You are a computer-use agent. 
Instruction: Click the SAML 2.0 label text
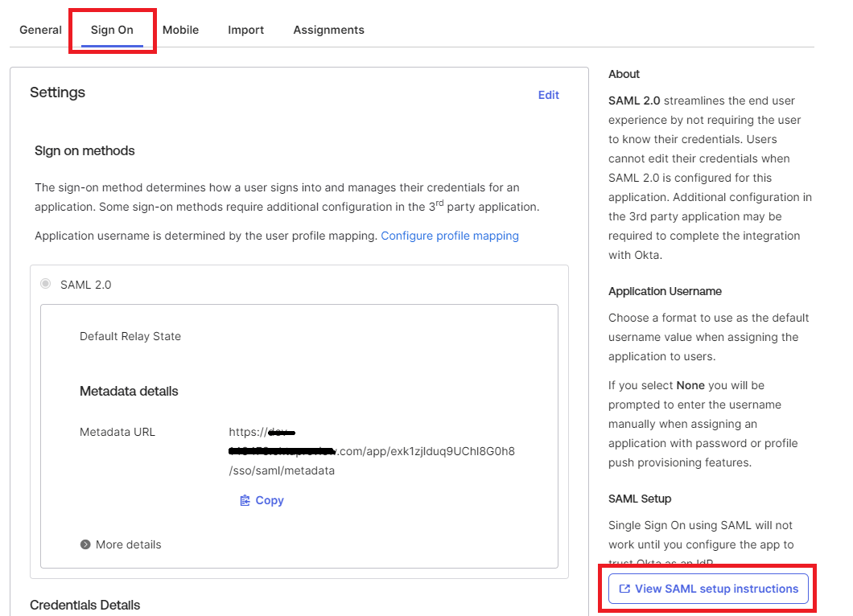[x=85, y=285]
